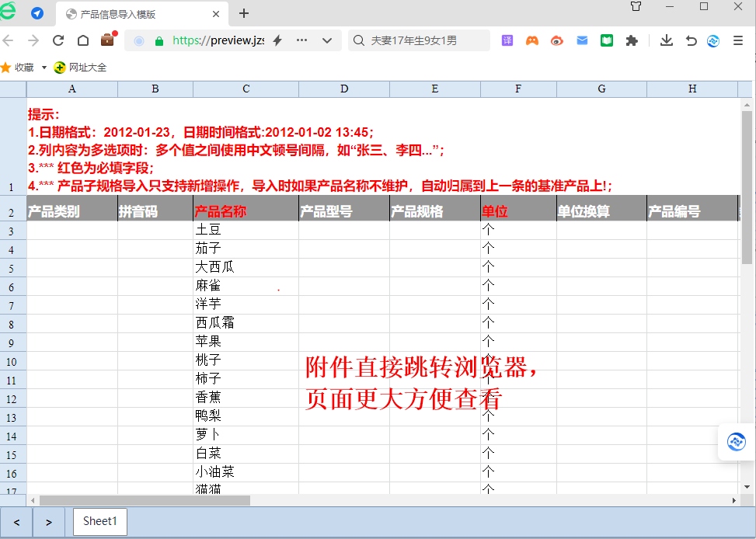Open the puzzle piece extensions manager
The width and height of the screenshot is (756, 539).
click(x=632, y=40)
